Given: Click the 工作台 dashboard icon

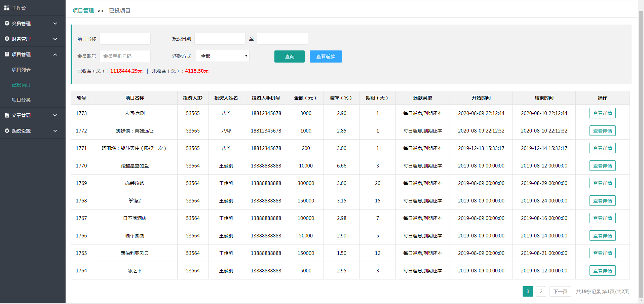Looking at the screenshot, I should pyautogui.click(x=7, y=8).
